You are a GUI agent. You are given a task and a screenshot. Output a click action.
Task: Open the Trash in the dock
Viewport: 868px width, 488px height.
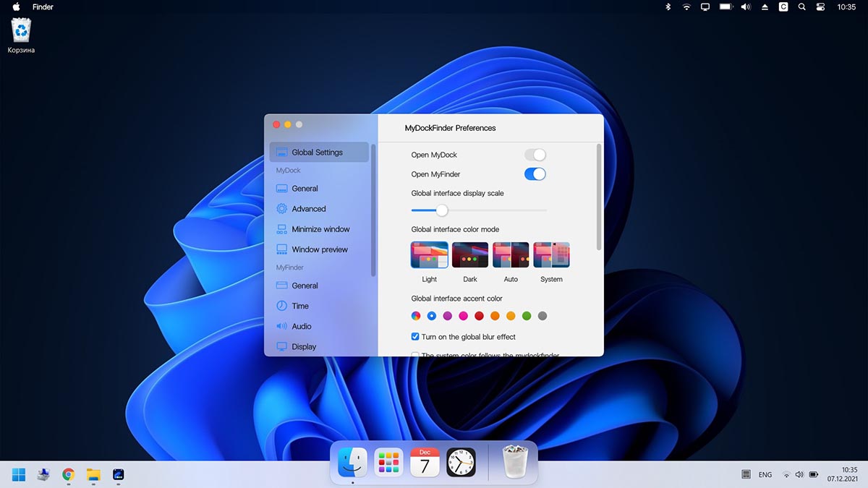[x=515, y=462]
